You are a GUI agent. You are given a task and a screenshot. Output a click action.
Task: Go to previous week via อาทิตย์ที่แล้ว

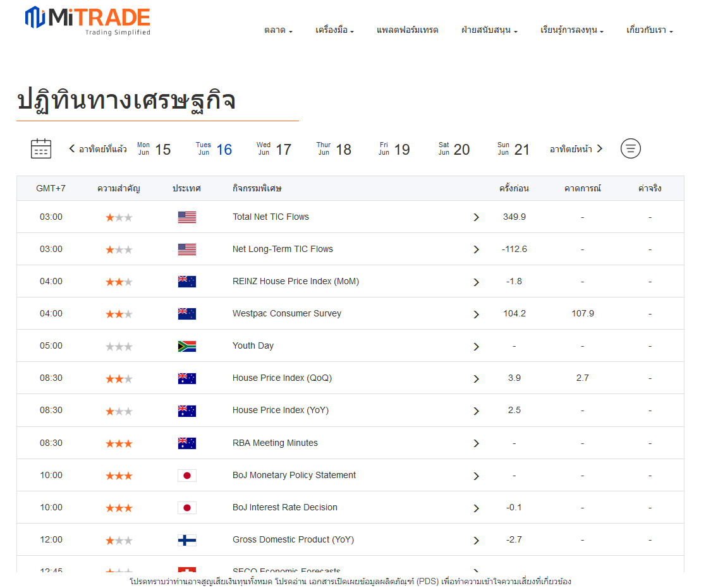point(98,149)
